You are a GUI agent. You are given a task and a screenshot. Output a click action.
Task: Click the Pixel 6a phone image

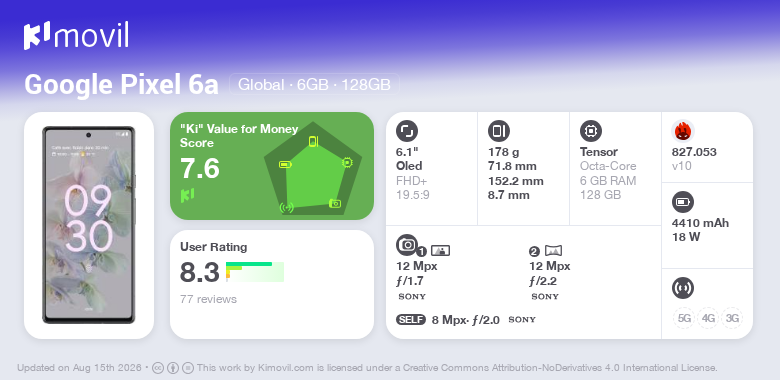tap(89, 225)
